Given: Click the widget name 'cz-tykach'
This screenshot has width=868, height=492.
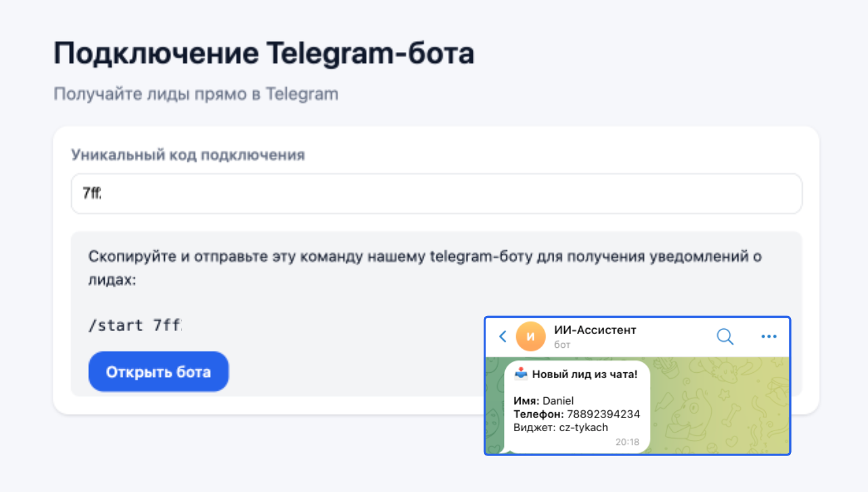Looking at the screenshot, I should click(x=583, y=427).
